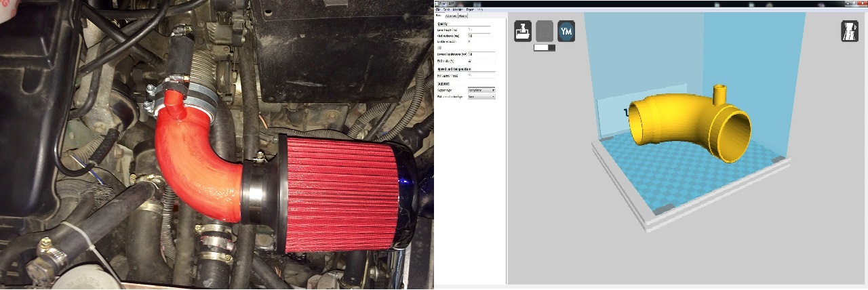Switch to the Plugins tab
This screenshot has width=868, height=290.
(462, 16)
